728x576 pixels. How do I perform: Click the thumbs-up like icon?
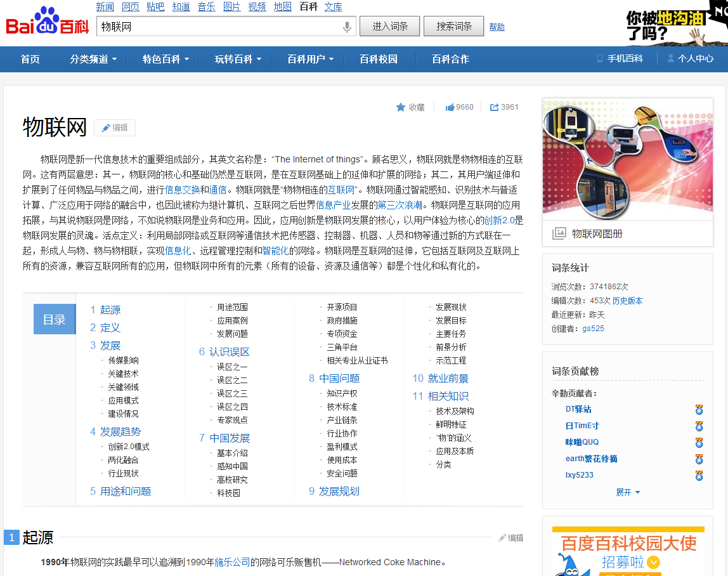pos(450,107)
